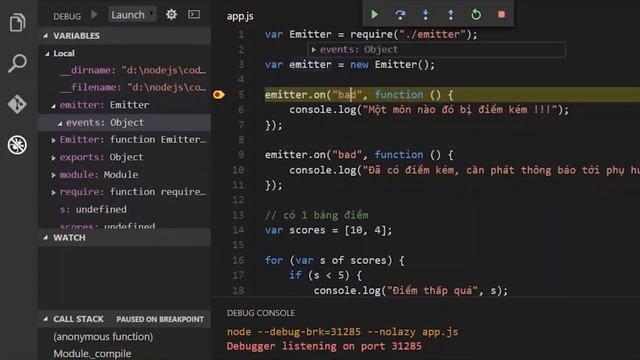Select Launch configuration dropdown
This screenshot has width=640, height=360.
132,15
